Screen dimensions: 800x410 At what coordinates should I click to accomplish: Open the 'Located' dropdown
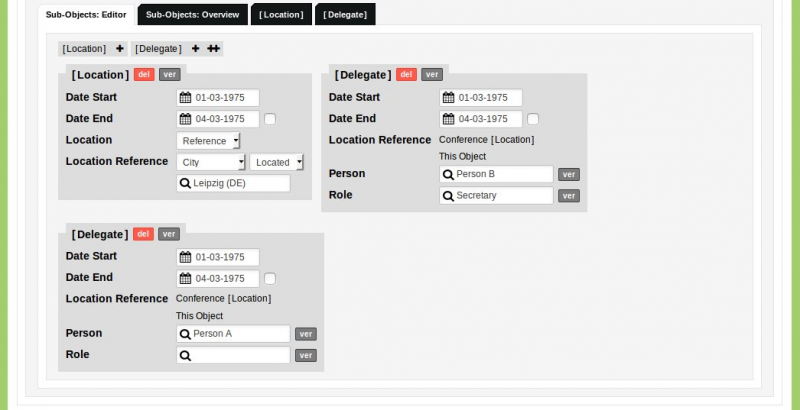point(277,162)
